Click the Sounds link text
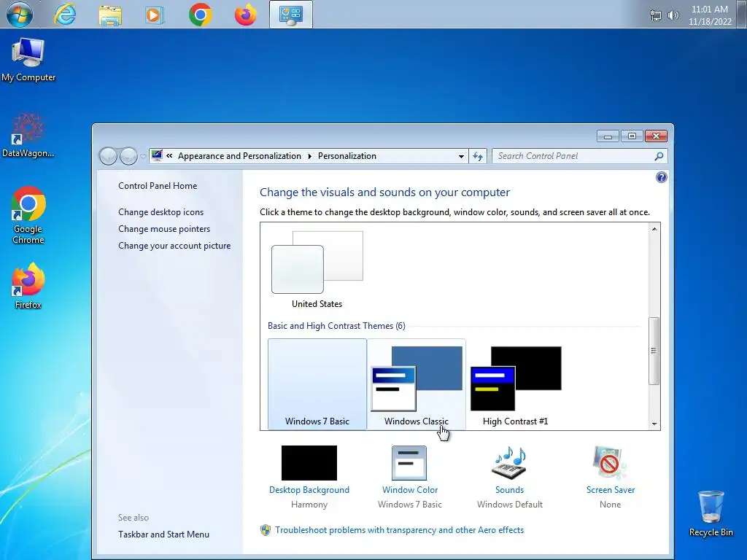Viewport: 747px width, 560px height. click(509, 490)
